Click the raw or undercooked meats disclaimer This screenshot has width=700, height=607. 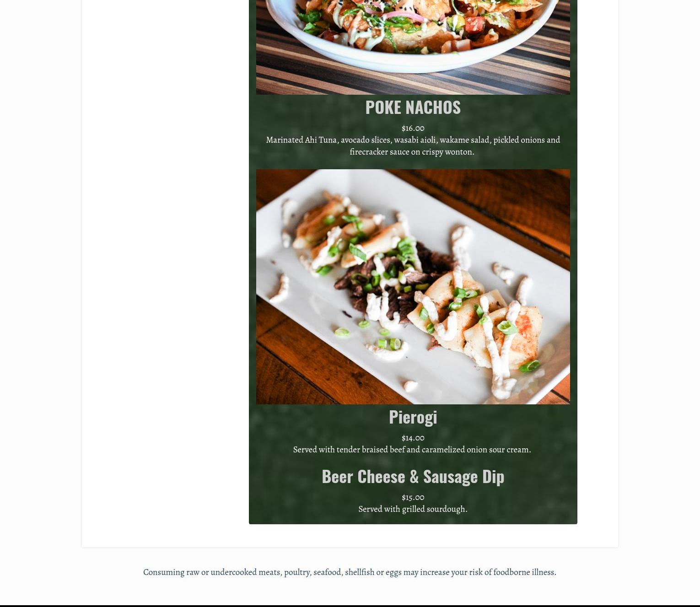[350, 572]
